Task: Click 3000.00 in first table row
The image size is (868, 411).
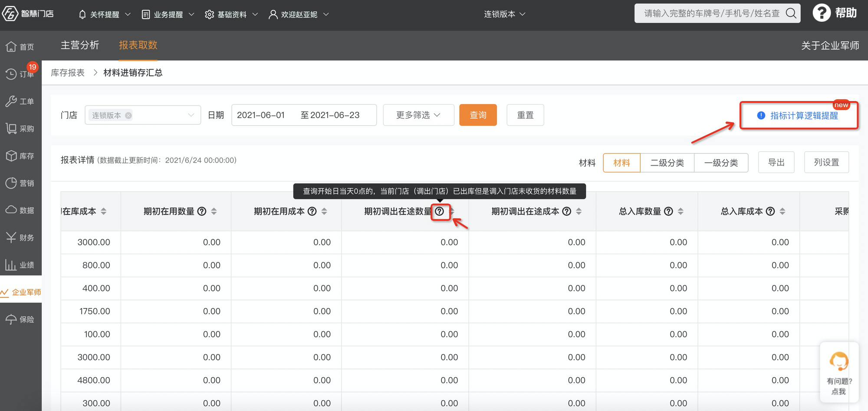Action: 94,242
